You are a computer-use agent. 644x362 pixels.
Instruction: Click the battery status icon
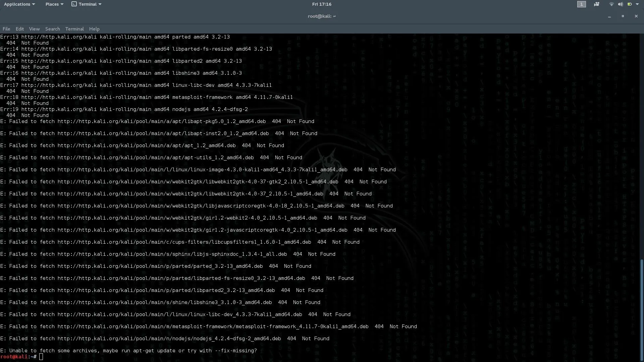tap(630, 4)
